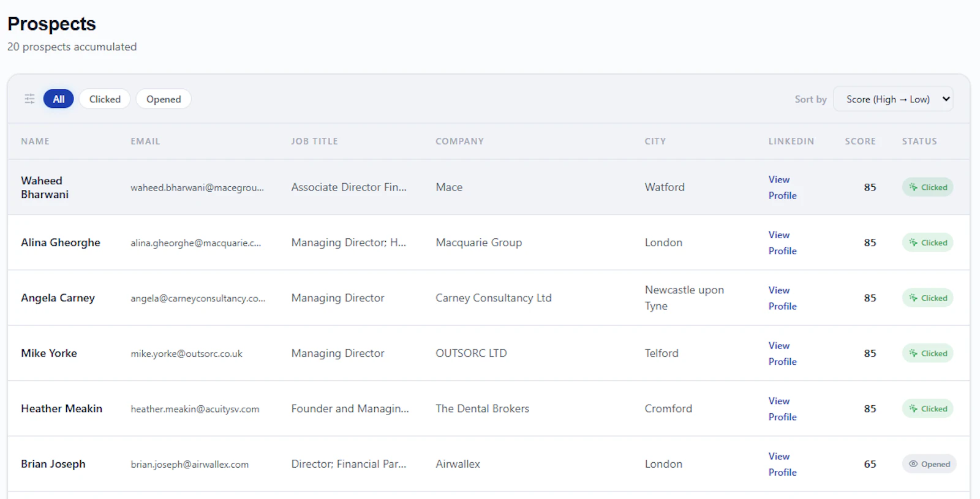Click score 65 in Brian Joseph row

(x=870, y=464)
